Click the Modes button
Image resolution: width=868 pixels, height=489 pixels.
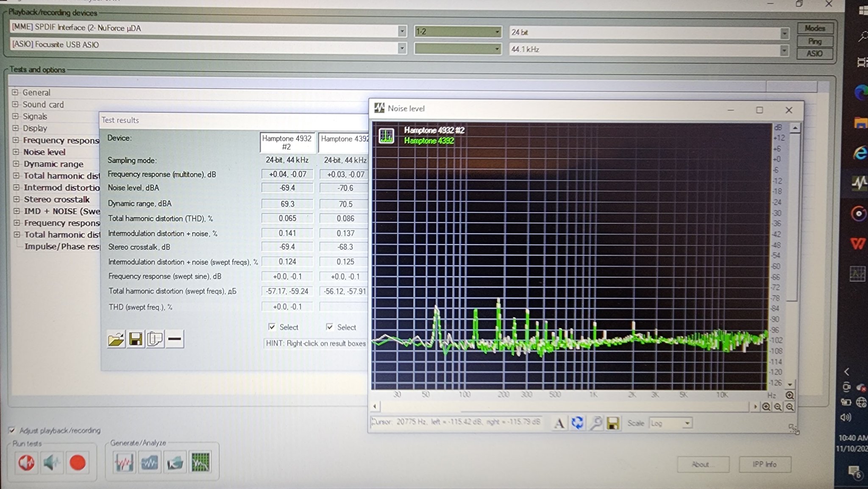[815, 28]
